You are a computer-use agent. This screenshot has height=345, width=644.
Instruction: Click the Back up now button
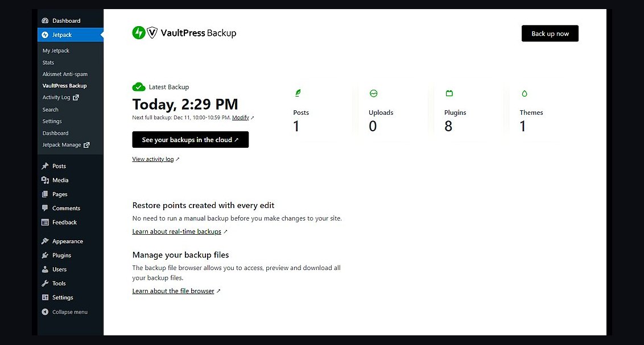[x=550, y=34]
